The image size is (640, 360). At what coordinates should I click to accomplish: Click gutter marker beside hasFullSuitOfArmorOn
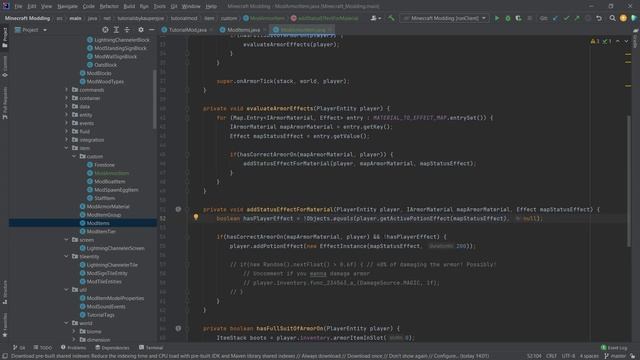coord(178,328)
